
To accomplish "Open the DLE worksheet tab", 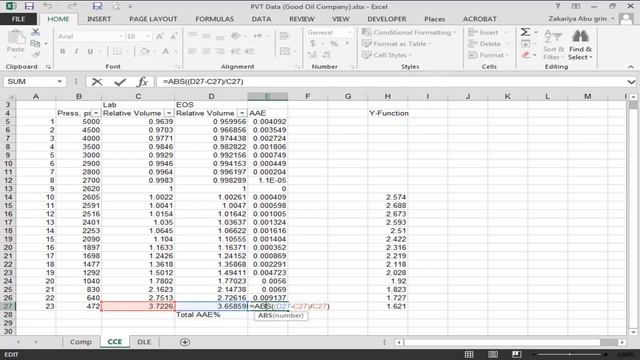I will coord(144,342).
